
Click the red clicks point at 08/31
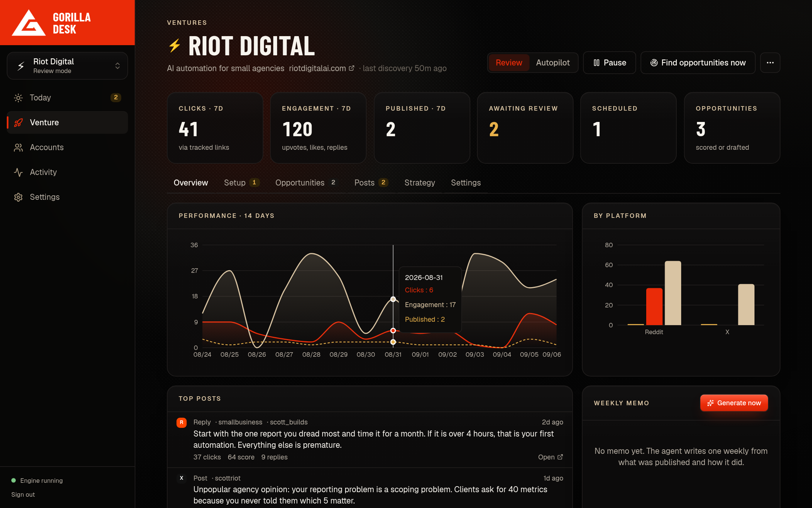pyautogui.click(x=393, y=330)
